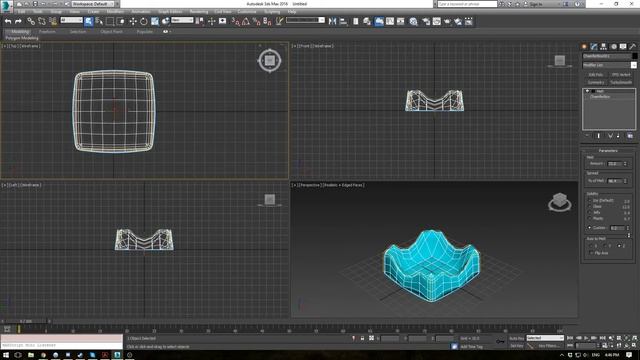Toggle Angle Snap icon
Viewport: 640px width, 360px height.
pos(246,21)
